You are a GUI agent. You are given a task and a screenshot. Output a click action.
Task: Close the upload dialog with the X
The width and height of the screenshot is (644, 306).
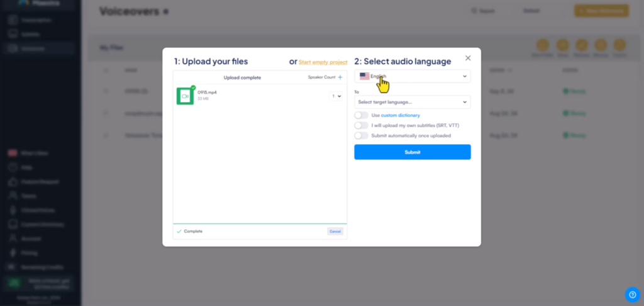pyautogui.click(x=468, y=58)
